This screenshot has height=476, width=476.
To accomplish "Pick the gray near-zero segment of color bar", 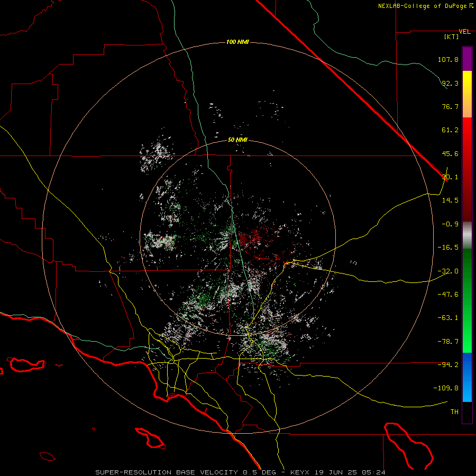I will click(467, 235).
